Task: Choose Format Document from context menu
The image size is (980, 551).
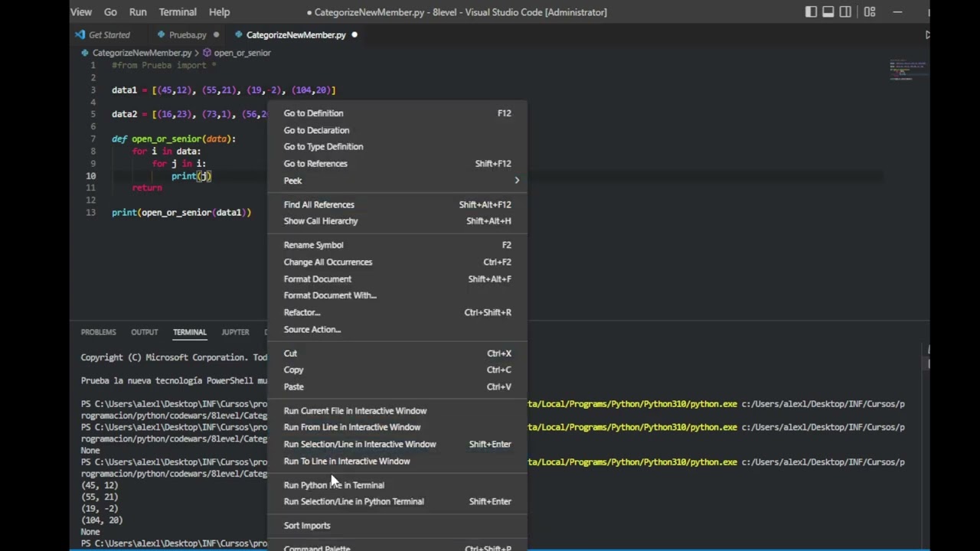Action: tap(318, 279)
